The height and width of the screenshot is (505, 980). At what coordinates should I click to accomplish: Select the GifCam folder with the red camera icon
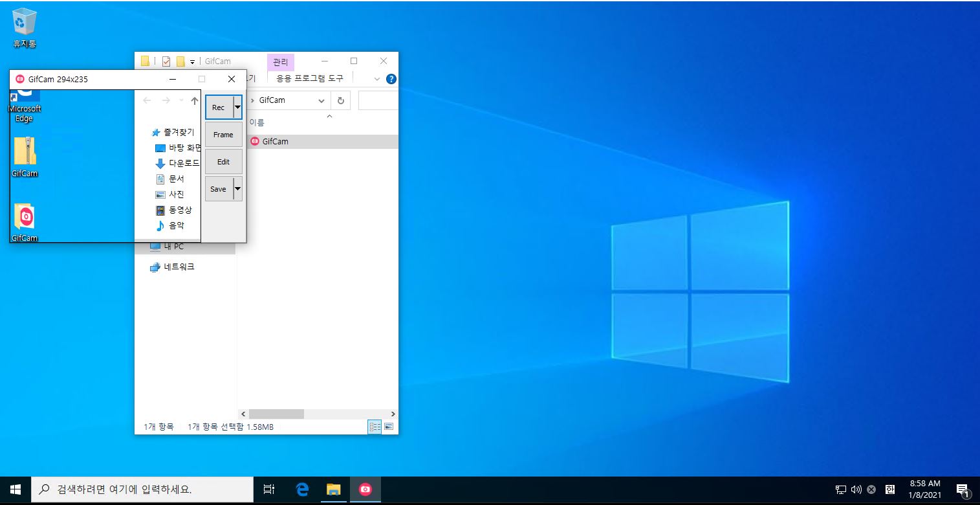click(25, 222)
